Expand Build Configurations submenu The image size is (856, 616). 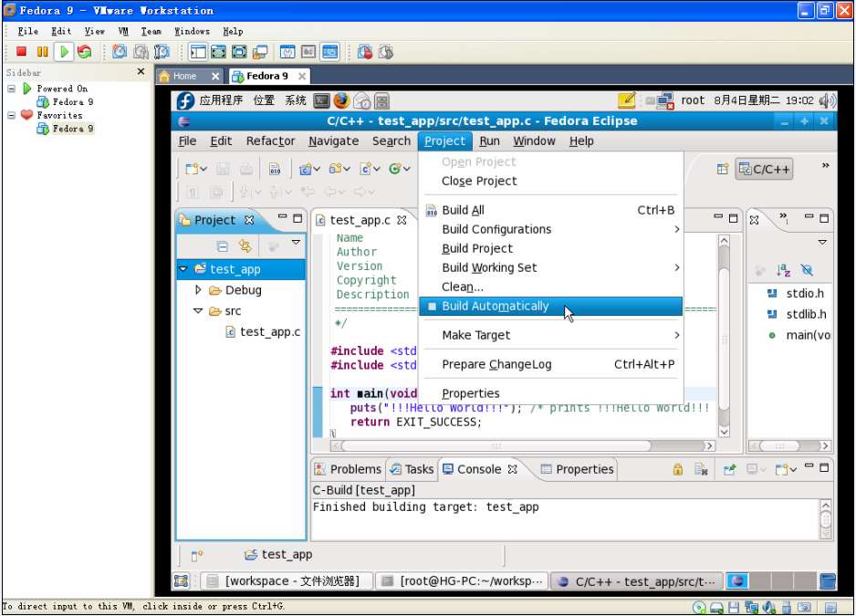[551, 229]
